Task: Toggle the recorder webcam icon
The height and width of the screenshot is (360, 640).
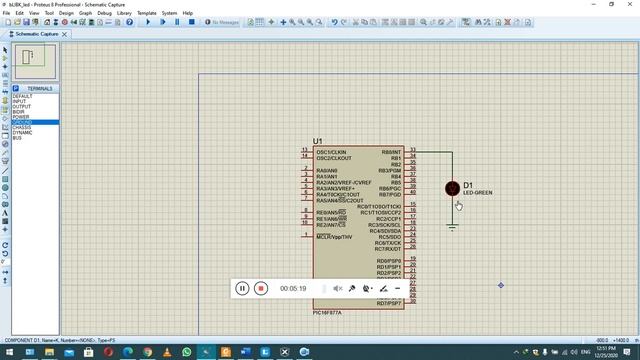Action: 367,289
